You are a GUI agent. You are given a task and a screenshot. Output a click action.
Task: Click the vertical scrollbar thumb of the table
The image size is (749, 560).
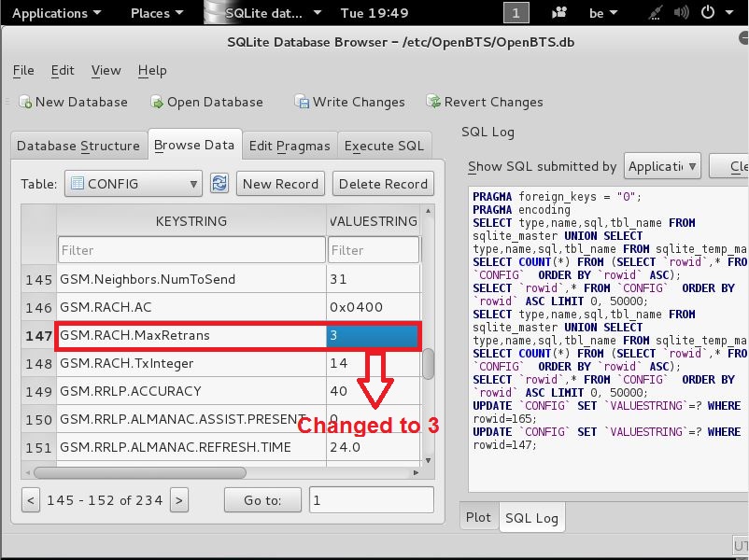click(x=428, y=363)
